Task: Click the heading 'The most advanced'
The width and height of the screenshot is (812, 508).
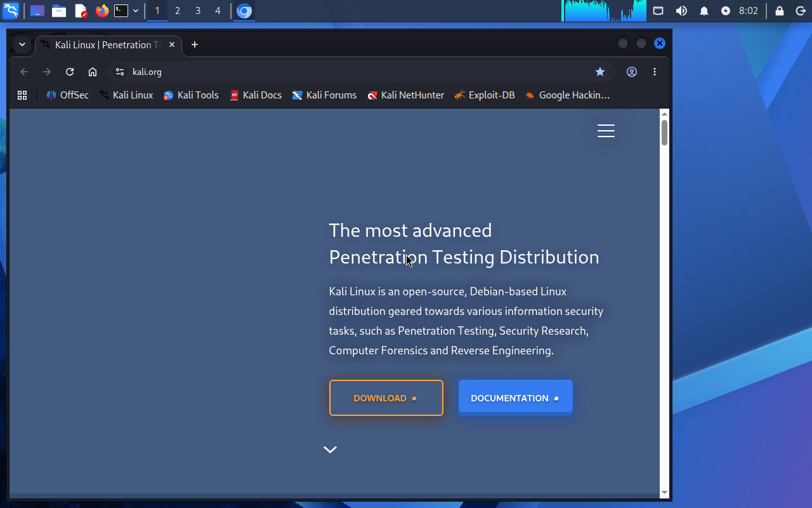Action: point(410,230)
